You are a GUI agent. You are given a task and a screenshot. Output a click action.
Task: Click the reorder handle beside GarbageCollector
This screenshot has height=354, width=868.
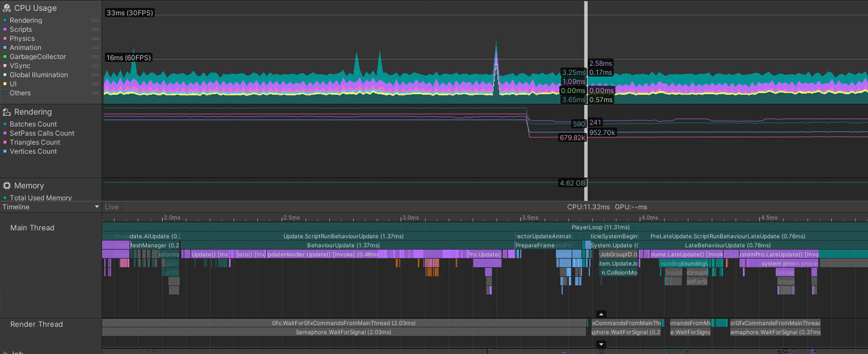pyautogui.click(x=95, y=57)
